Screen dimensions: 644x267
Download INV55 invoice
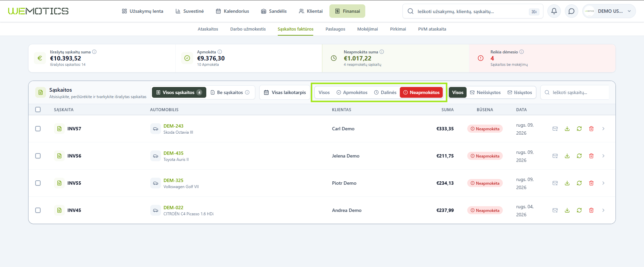567,183
